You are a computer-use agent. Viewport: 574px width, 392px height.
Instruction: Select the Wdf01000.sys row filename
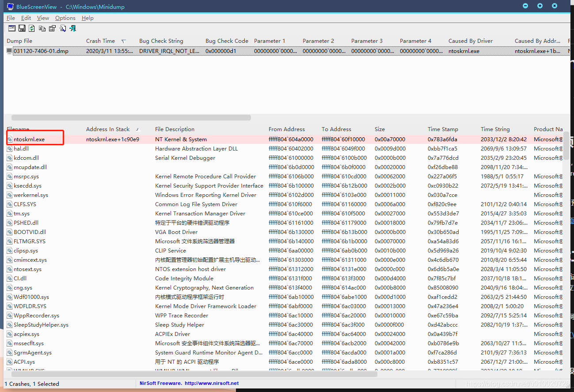coord(31,297)
